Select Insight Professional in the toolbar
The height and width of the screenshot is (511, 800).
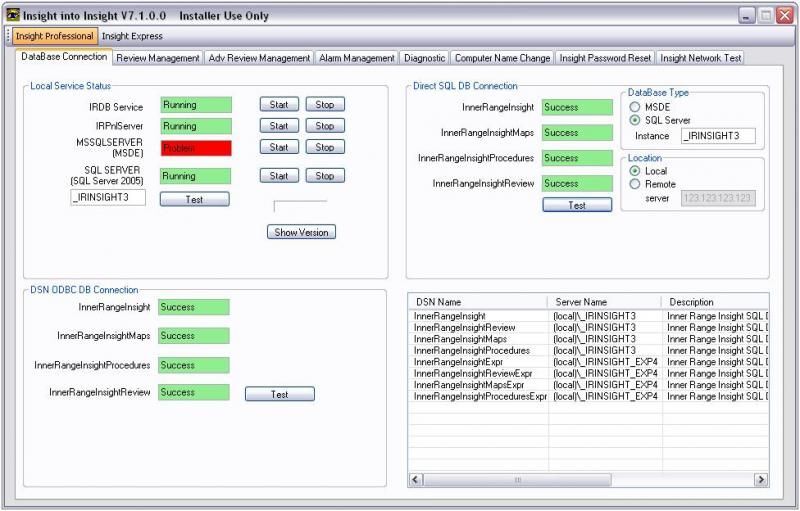click(x=55, y=36)
